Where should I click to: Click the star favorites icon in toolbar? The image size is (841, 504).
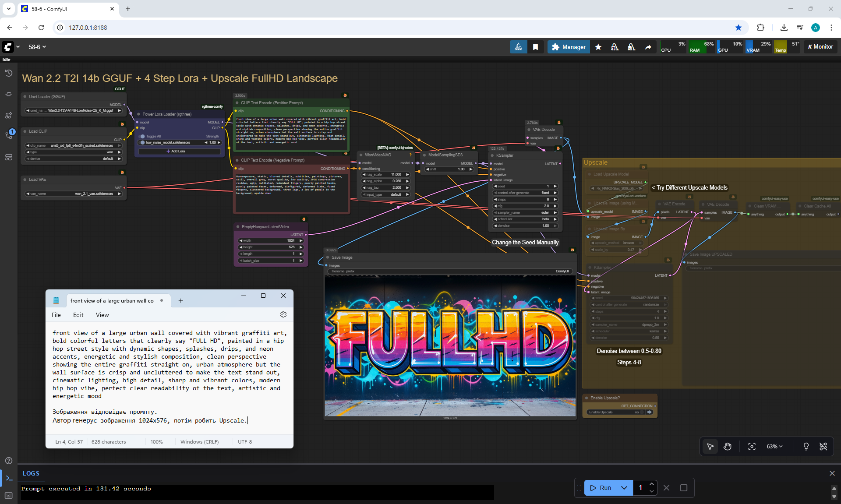[x=598, y=47]
